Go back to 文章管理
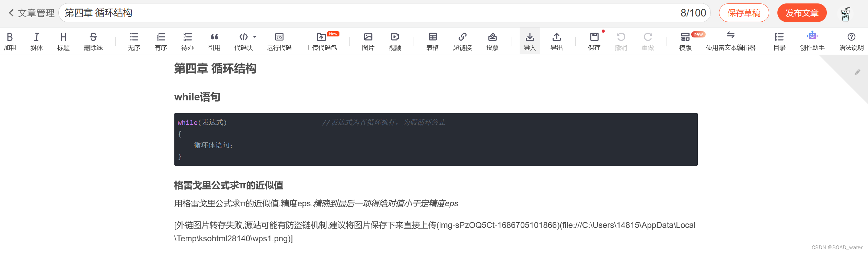The image size is (868, 253). (31, 13)
